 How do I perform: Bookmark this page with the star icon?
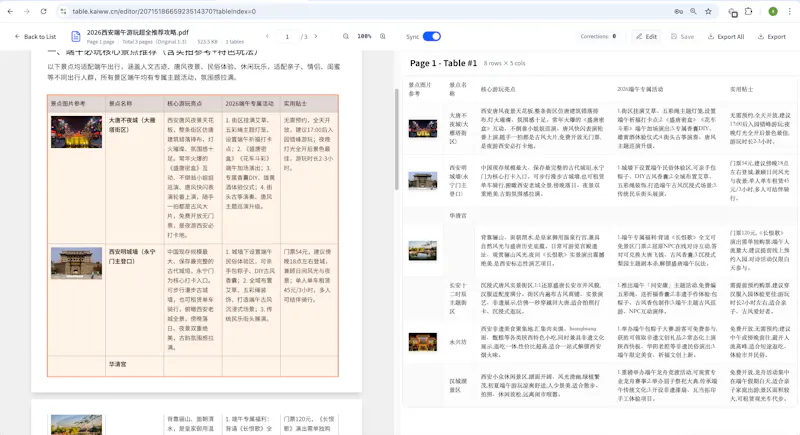(x=708, y=11)
